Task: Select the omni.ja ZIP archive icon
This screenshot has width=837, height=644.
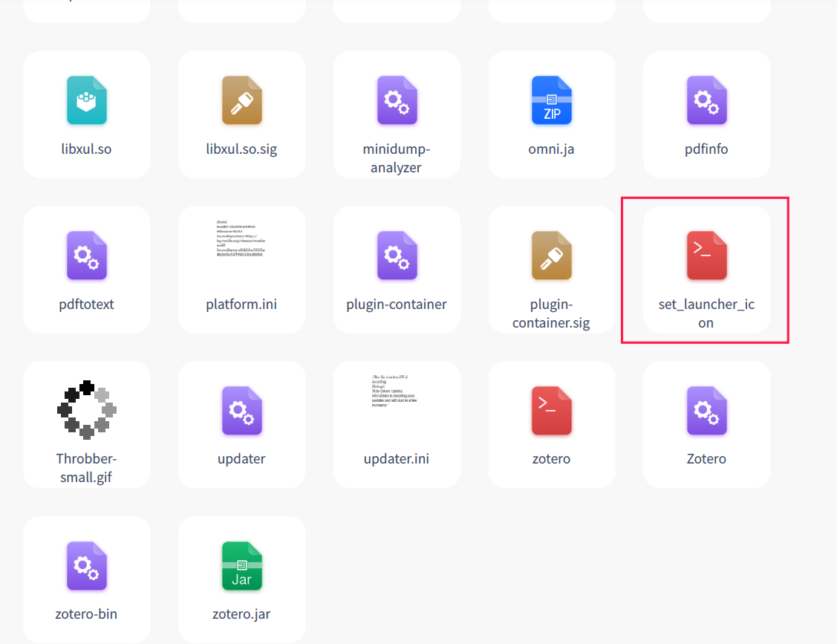Action: tap(551, 100)
